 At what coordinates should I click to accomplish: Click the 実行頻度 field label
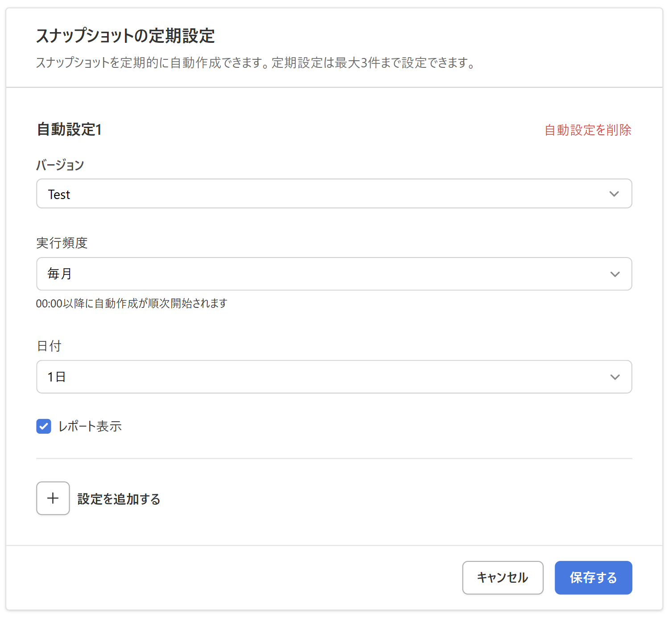click(62, 243)
